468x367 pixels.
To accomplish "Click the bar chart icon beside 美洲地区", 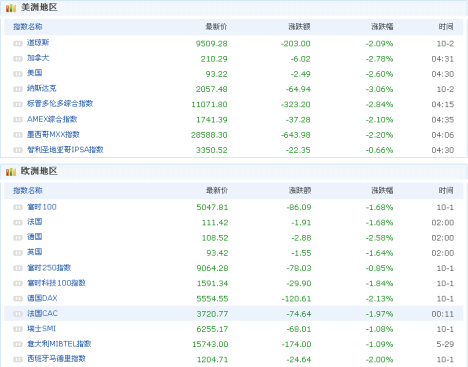I will (11, 7).
